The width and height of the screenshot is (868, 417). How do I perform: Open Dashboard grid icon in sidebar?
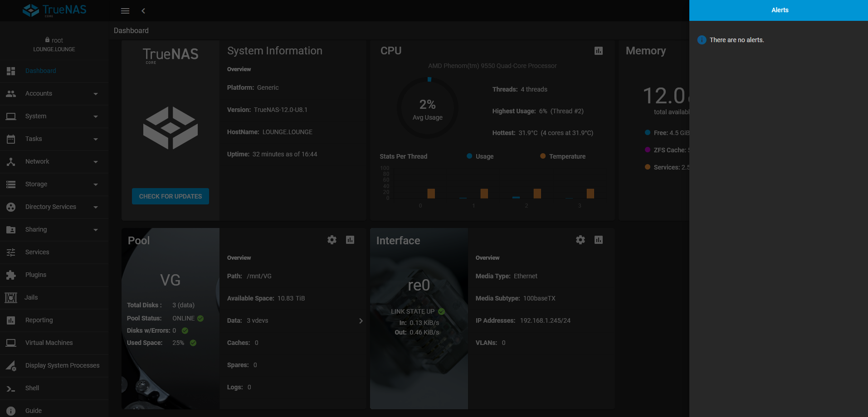11,71
